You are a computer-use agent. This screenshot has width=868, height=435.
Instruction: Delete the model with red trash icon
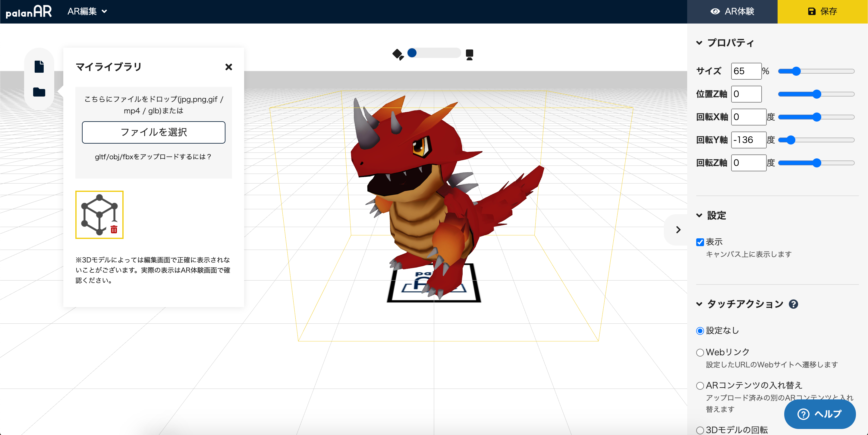coord(114,229)
